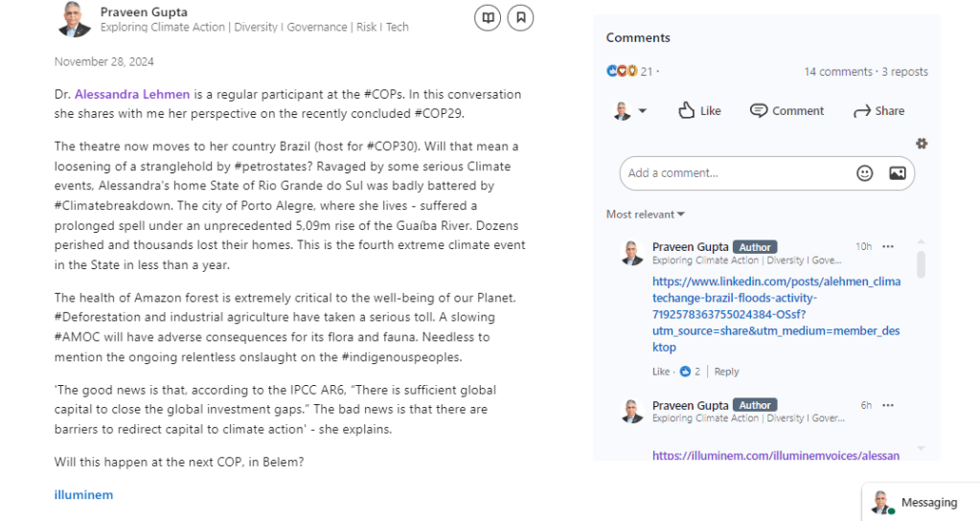Attach a photo to your comment
This screenshot has width=980, height=521.
(897, 173)
